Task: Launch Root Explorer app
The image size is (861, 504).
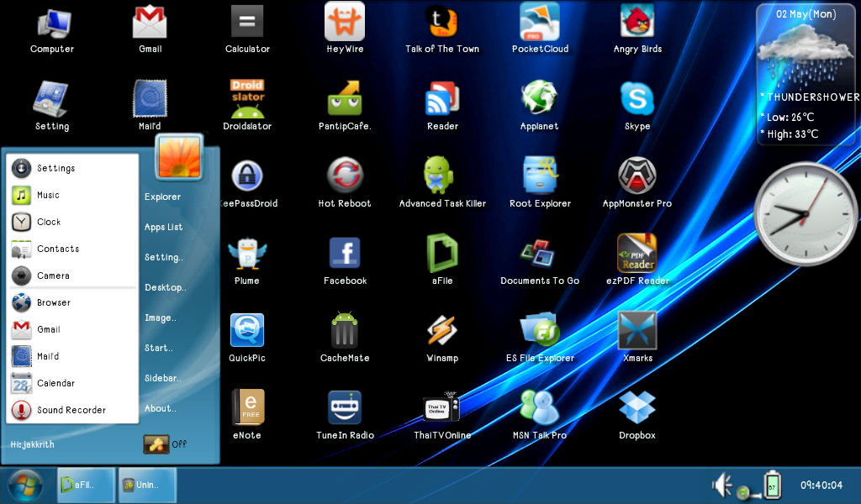Action: (540, 176)
